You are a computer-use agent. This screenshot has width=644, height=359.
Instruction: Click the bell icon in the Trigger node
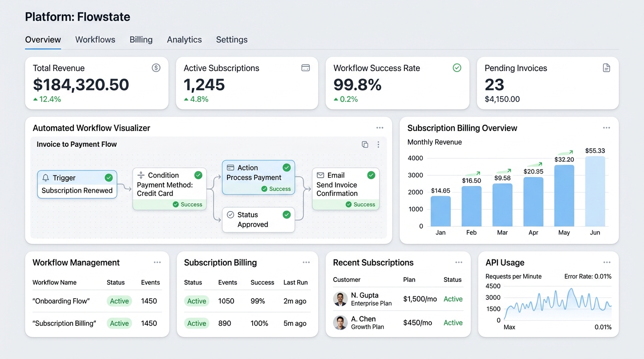click(46, 178)
